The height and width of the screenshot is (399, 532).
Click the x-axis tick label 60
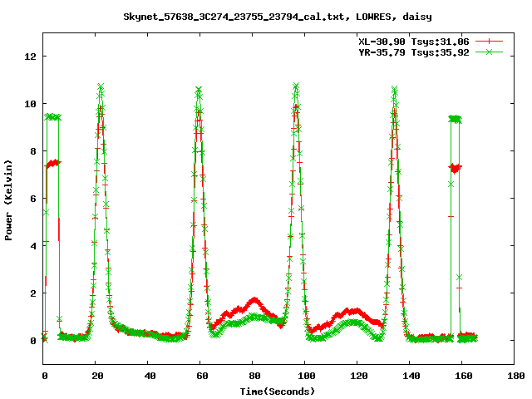point(202,376)
